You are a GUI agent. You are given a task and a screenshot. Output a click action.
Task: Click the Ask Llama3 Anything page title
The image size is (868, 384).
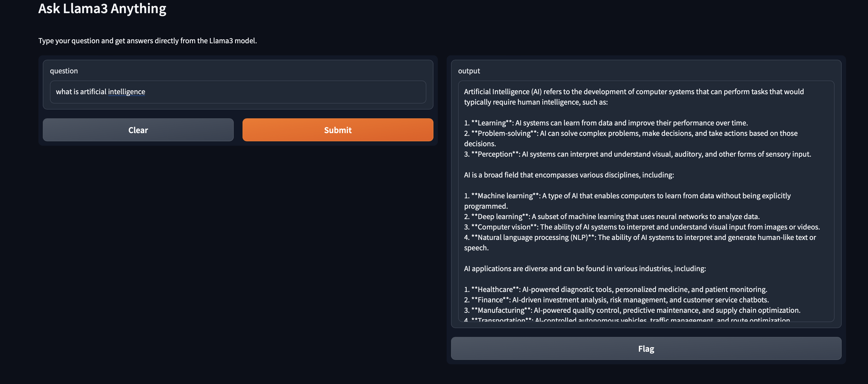(102, 9)
